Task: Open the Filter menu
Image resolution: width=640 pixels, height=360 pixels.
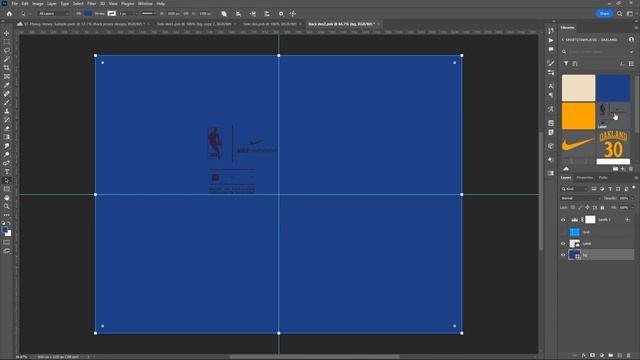Action: [91, 4]
